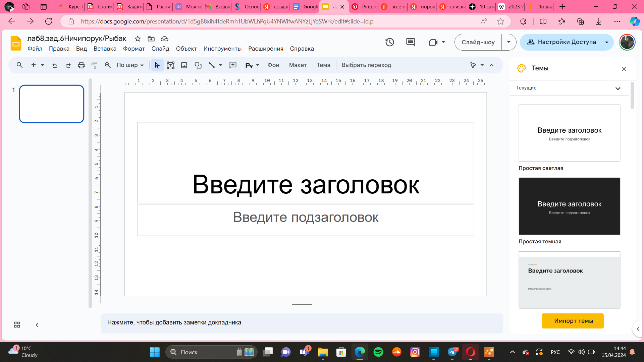This screenshot has height=362, width=644.
Task: Apply the Простая темная theme
Action: tap(569, 206)
